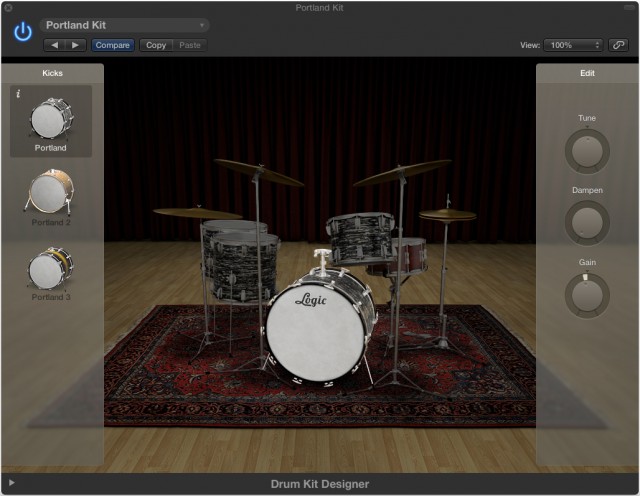
Task: Toggle the plug-in power button
Action: coord(22,32)
